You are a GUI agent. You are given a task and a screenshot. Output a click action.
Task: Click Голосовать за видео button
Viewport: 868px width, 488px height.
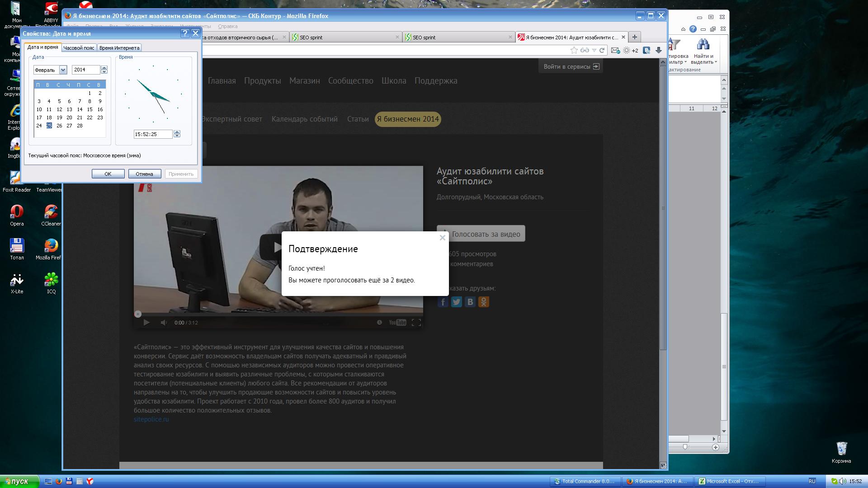pos(481,234)
